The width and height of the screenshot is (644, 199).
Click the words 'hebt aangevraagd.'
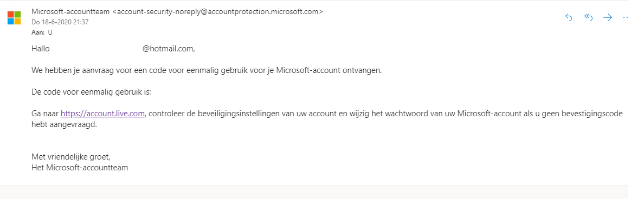pos(64,125)
